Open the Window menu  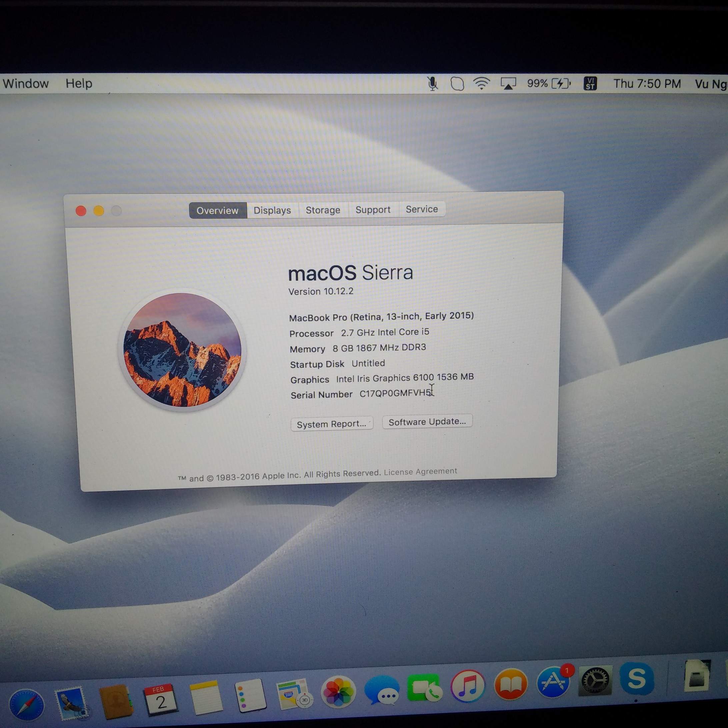click(x=26, y=83)
